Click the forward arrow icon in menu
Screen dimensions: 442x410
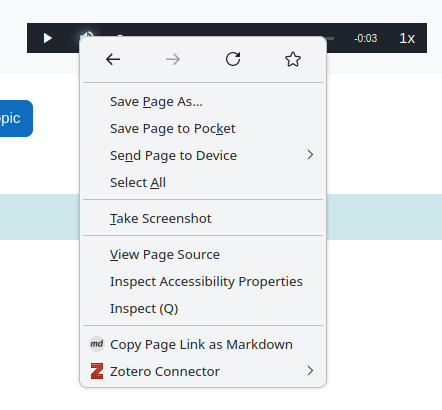point(173,59)
